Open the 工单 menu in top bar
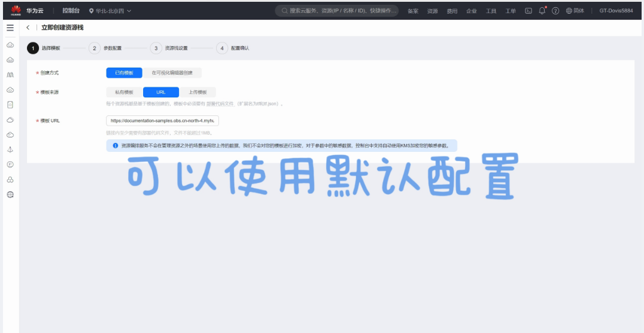644x333 pixels. click(511, 11)
